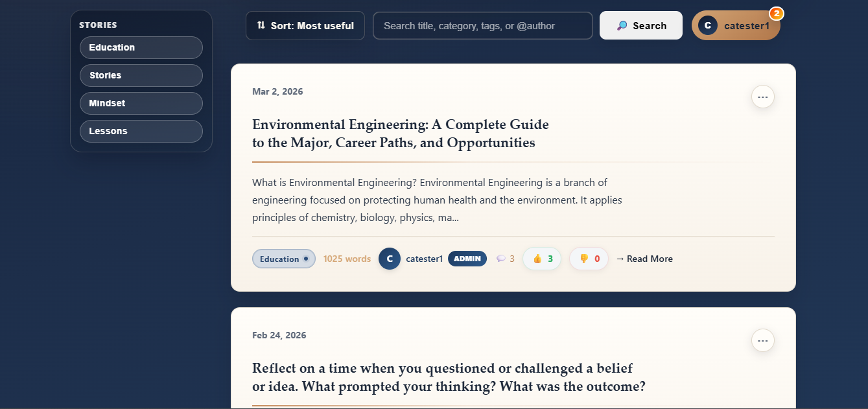
Task: Open the Lessons category in sidebar
Action: click(x=141, y=131)
